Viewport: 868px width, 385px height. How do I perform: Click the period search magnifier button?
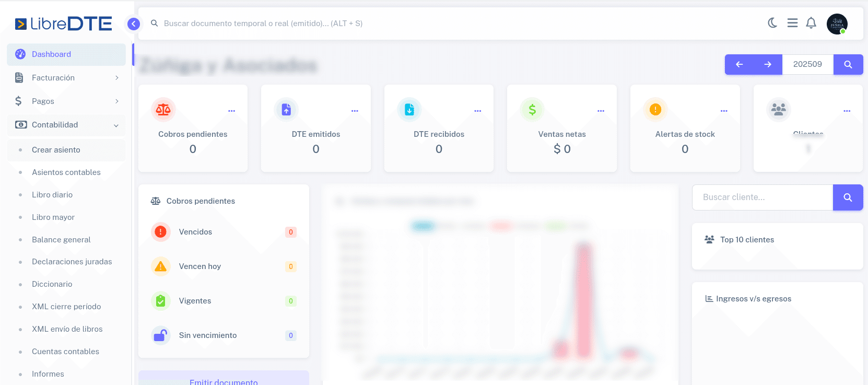coord(848,64)
